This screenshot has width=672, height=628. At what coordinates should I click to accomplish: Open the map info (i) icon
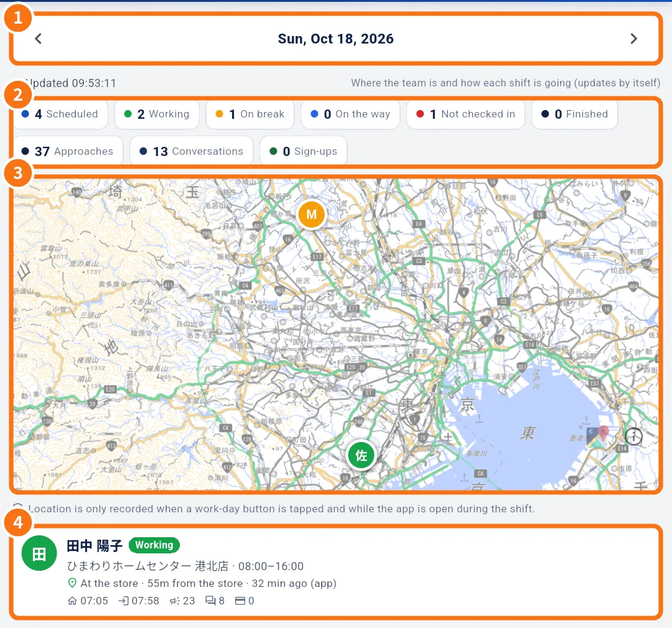tap(633, 436)
